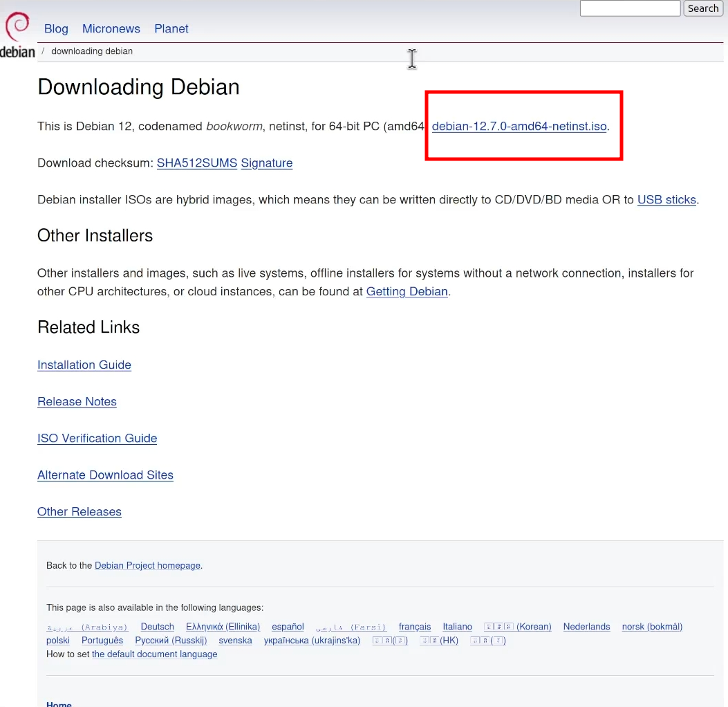Return to Debian Project homepage link
Image resolution: width=728 pixels, height=707 pixels.
tap(148, 565)
